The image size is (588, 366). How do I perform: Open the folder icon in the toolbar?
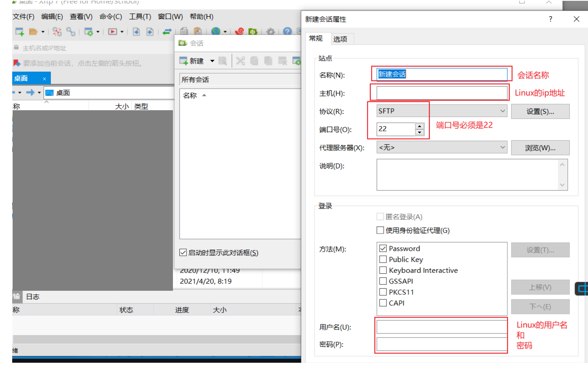pyautogui.click(x=32, y=31)
